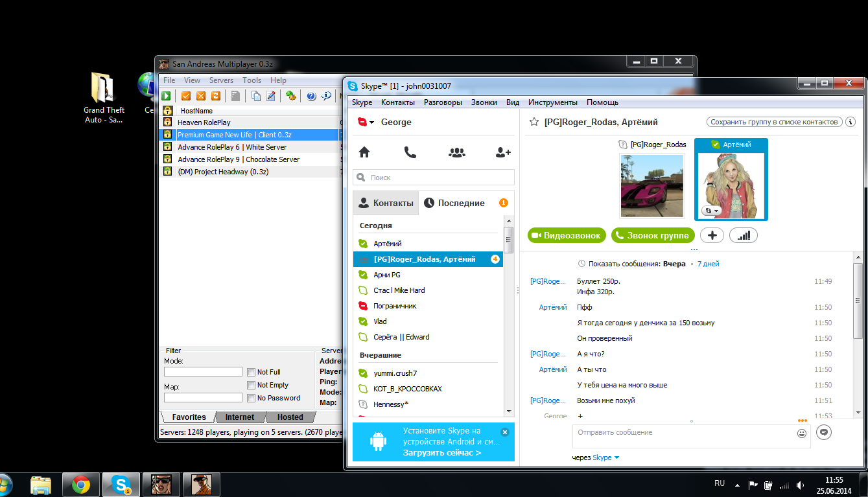Open call quality signal bars icon
The image size is (868, 497).
click(x=744, y=235)
